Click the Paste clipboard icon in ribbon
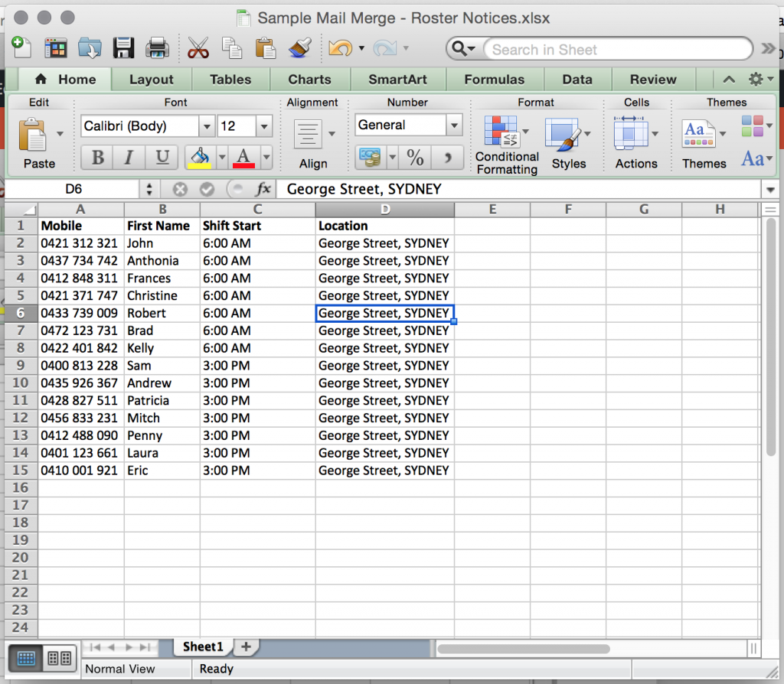The image size is (784, 684). (x=34, y=135)
